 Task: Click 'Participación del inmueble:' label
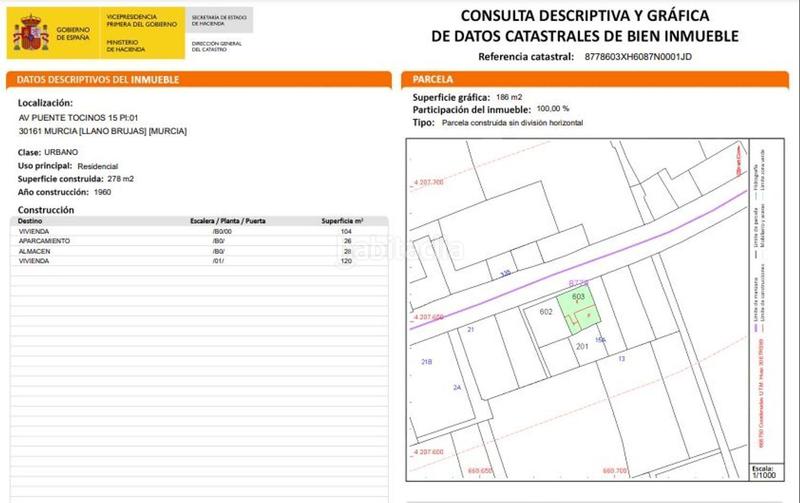[471, 110]
